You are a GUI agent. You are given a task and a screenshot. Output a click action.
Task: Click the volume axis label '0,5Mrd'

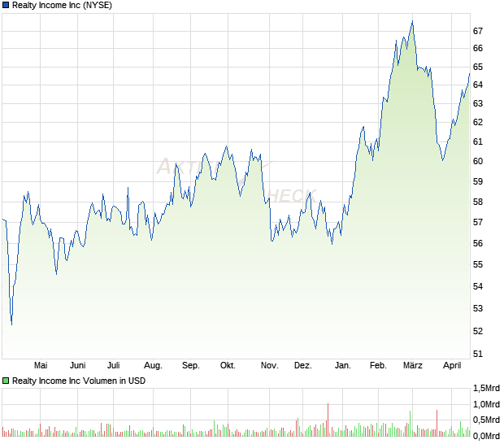[486, 420]
